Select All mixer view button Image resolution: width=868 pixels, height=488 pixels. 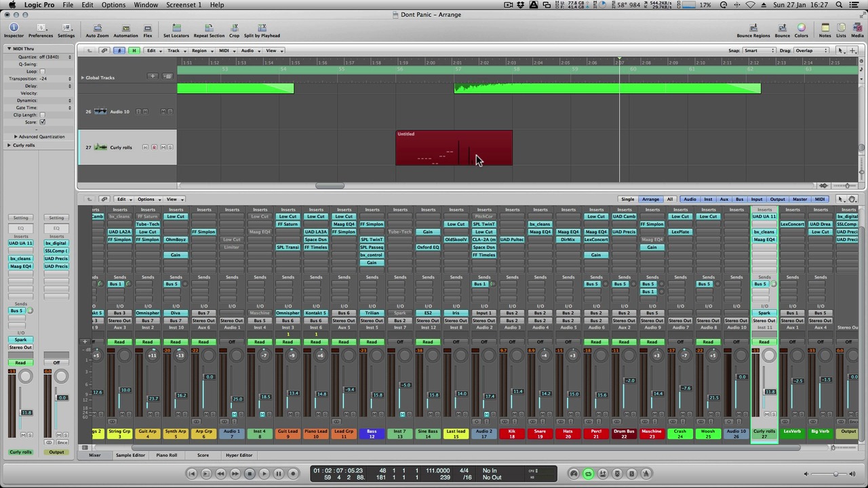click(x=670, y=199)
